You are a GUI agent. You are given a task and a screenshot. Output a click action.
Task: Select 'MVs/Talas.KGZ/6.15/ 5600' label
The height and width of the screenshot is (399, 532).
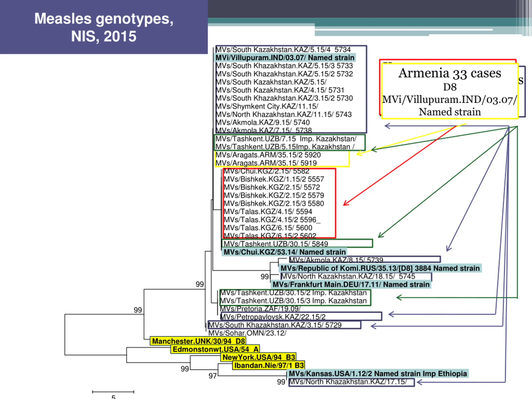pos(268,228)
